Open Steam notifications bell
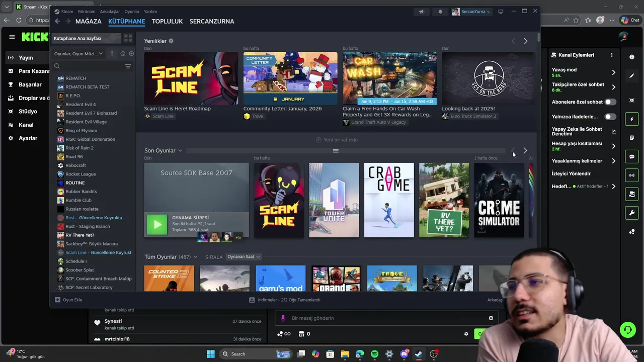644x362 pixels. (x=440, y=12)
